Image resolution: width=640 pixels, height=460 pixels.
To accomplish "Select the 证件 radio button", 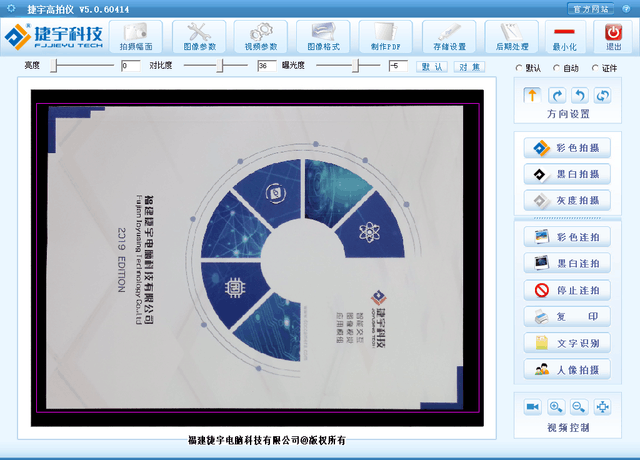I will pos(597,68).
